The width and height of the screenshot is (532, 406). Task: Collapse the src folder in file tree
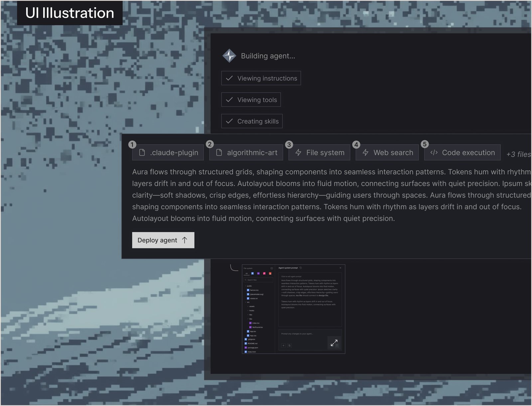pyautogui.click(x=247, y=302)
